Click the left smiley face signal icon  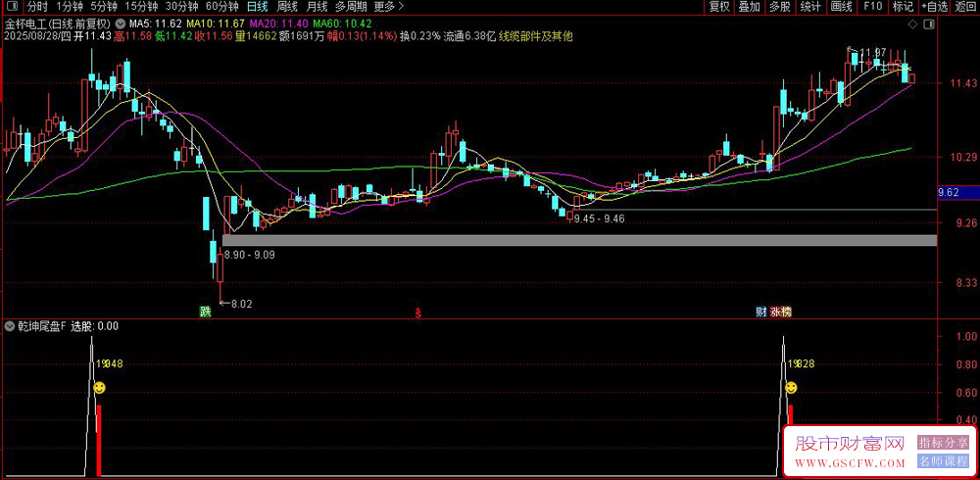pos(99,388)
